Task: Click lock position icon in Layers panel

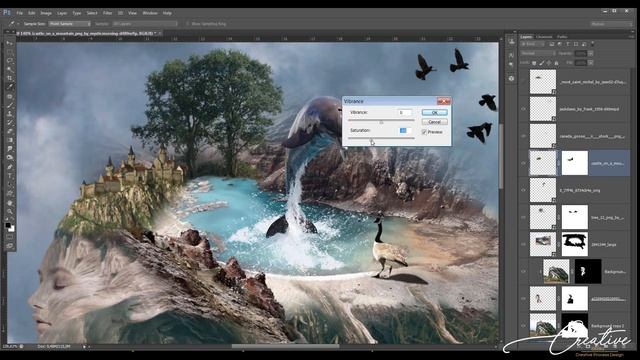Action: click(549, 63)
